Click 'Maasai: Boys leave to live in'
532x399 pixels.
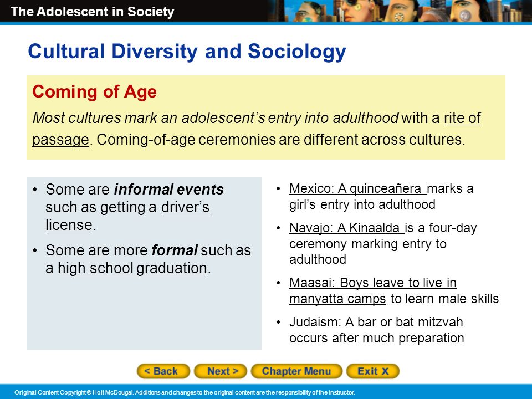pyautogui.click(x=372, y=283)
